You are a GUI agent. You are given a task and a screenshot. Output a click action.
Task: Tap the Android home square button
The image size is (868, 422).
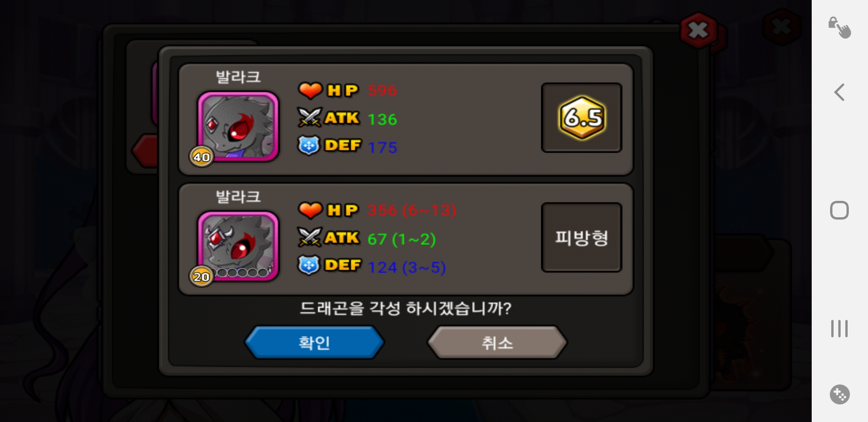839,210
